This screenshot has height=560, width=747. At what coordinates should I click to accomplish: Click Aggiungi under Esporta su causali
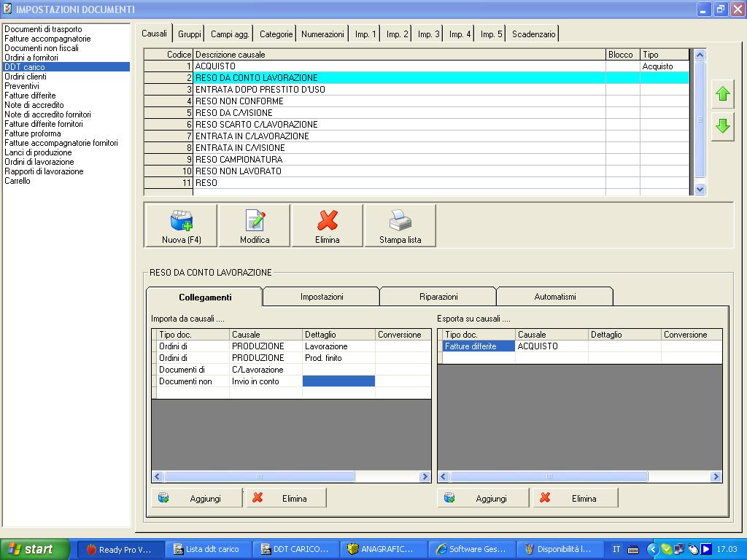click(483, 498)
